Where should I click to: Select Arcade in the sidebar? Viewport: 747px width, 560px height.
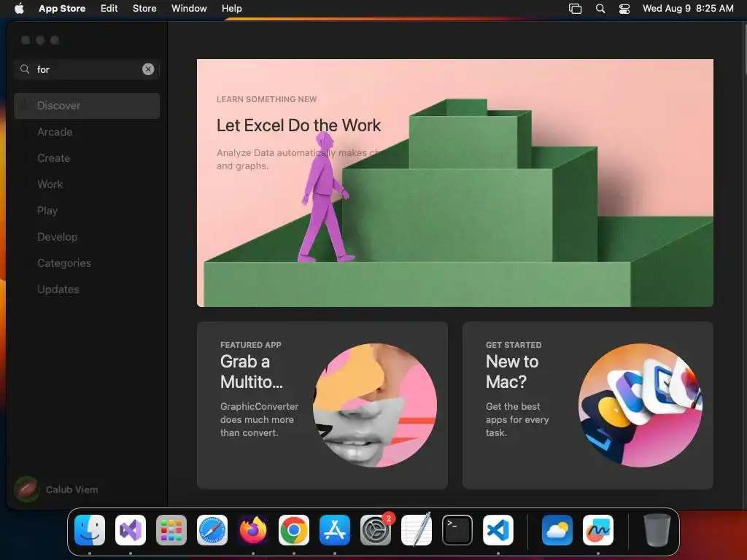(87, 132)
